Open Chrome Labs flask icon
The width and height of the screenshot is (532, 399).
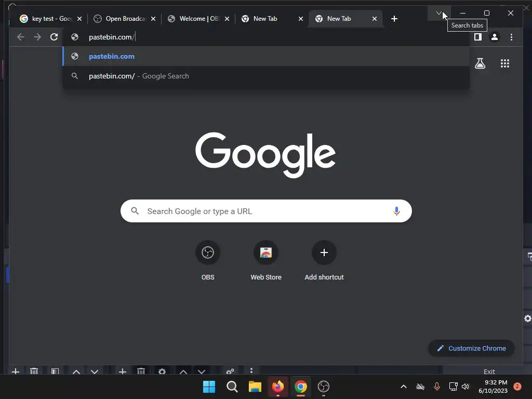pos(480,63)
